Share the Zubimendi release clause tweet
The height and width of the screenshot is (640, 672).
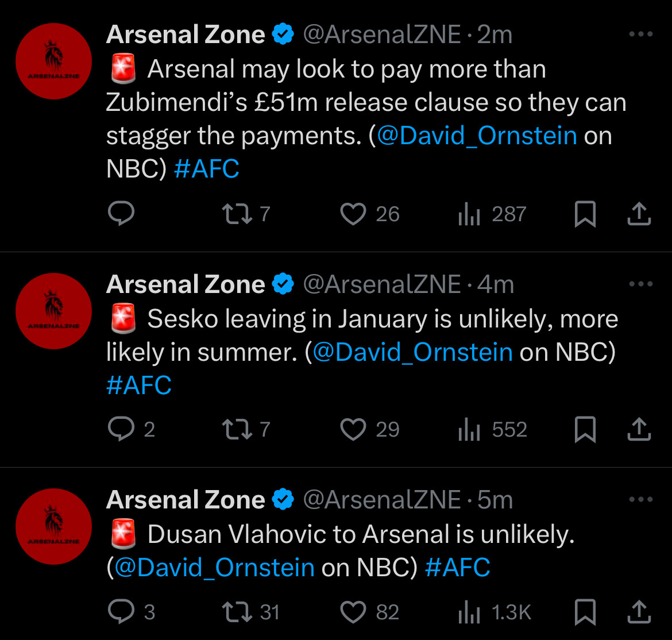639,214
